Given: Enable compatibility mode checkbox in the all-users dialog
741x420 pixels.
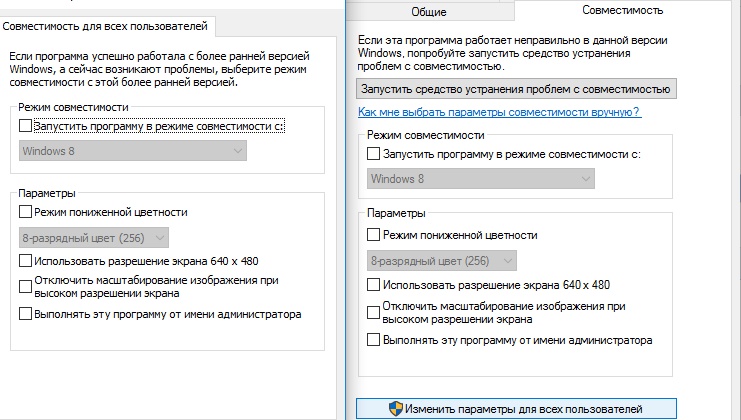Looking at the screenshot, I should tap(25, 127).
